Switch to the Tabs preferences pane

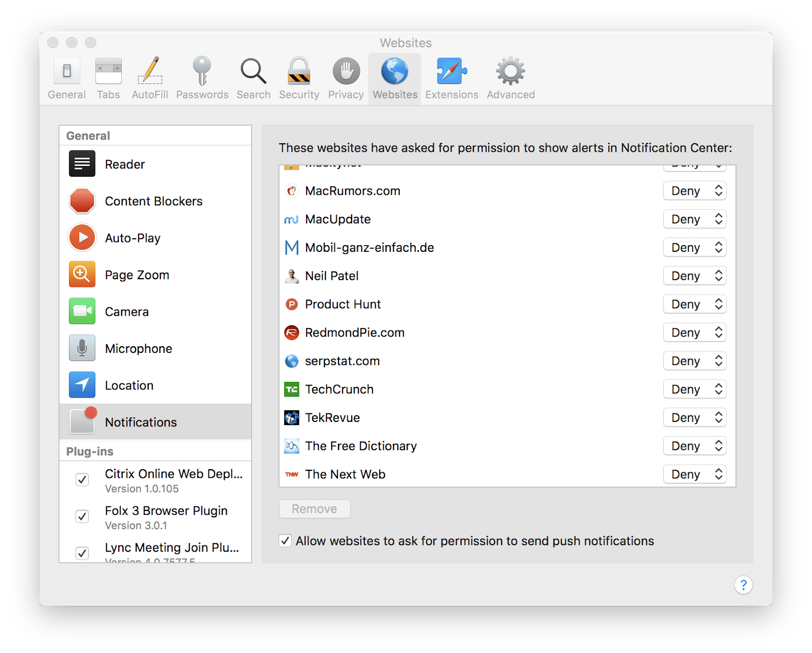(108, 76)
